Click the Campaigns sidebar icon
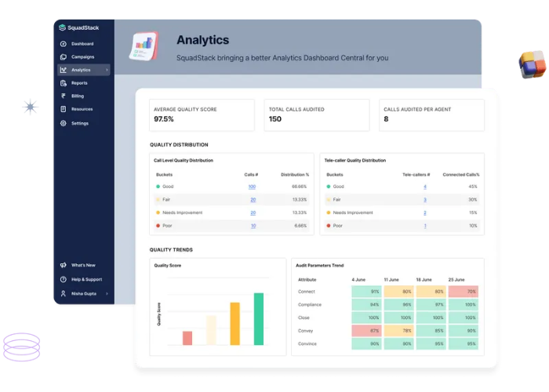 click(64, 56)
